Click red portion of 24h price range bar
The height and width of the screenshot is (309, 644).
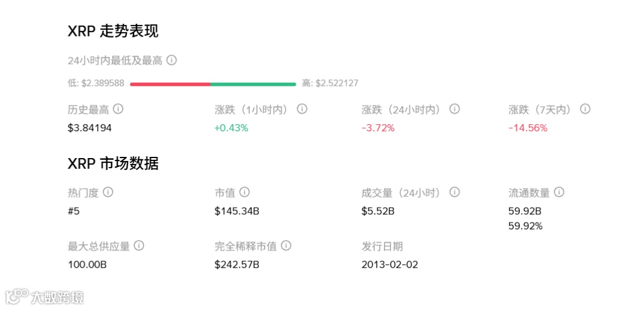coord(170,84)
